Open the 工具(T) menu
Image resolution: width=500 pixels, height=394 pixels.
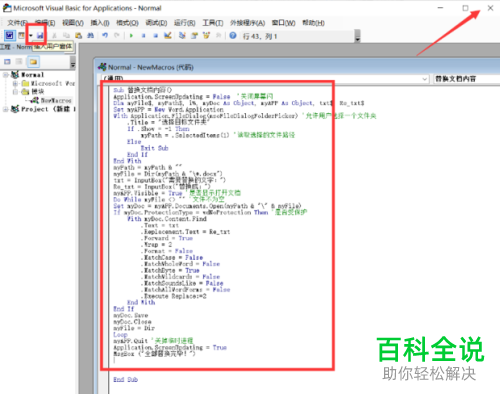[x=213, y=23]
